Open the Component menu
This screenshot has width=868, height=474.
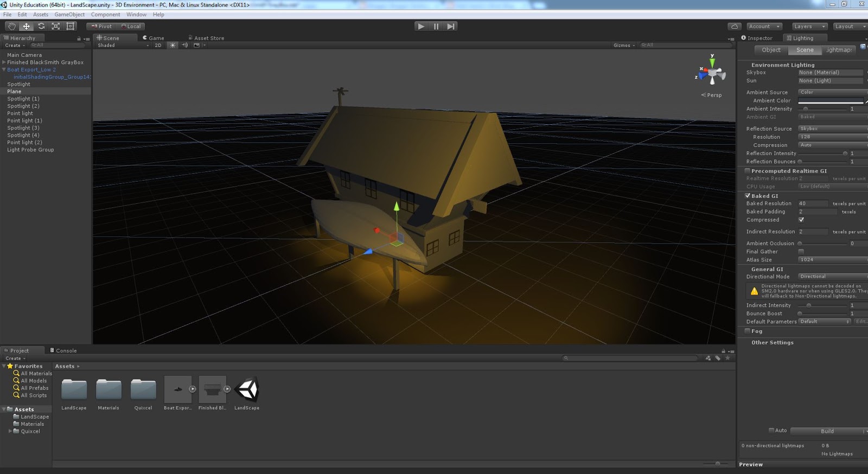[105, 15]
